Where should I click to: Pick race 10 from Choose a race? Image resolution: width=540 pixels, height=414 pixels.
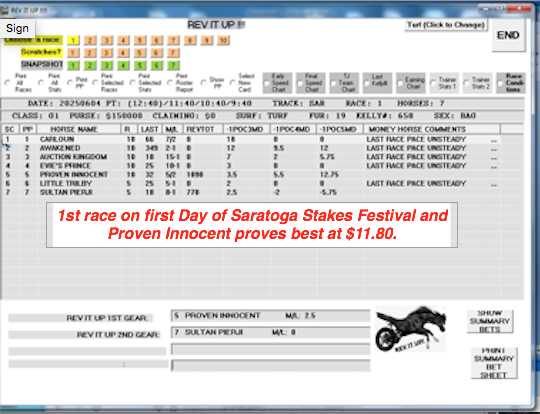click(223, 40)
